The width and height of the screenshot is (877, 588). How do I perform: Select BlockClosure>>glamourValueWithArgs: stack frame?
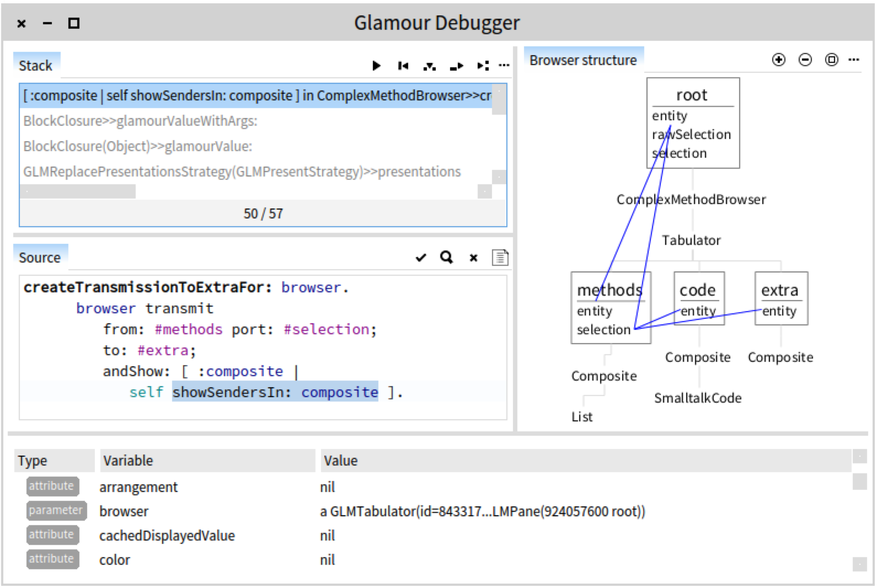pos(141,121)
